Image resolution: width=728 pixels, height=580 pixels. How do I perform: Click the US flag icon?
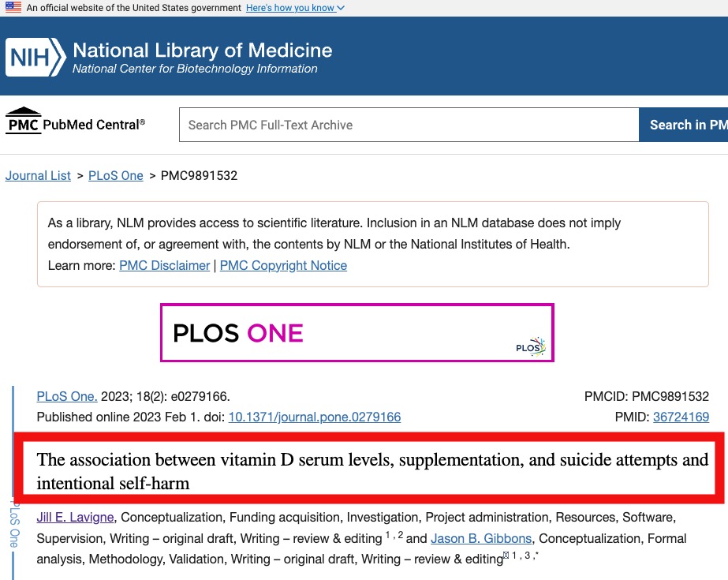point(13,7)
